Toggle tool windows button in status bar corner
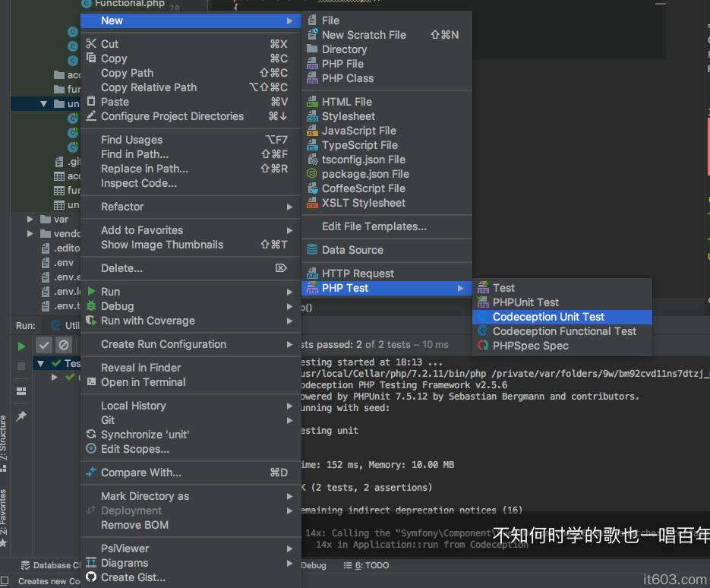Image resolution: width=710 pixels, height=588 pixels. point(6,581)
